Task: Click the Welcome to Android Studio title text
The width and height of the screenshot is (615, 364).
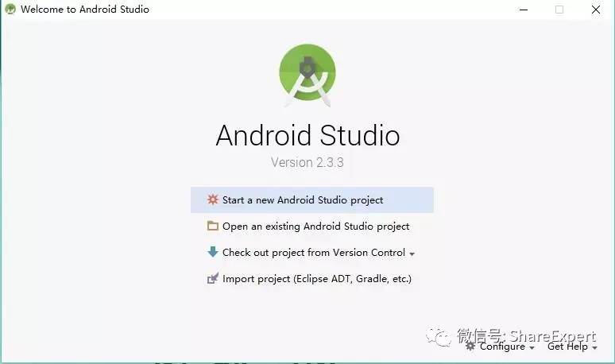Action: 85,10
